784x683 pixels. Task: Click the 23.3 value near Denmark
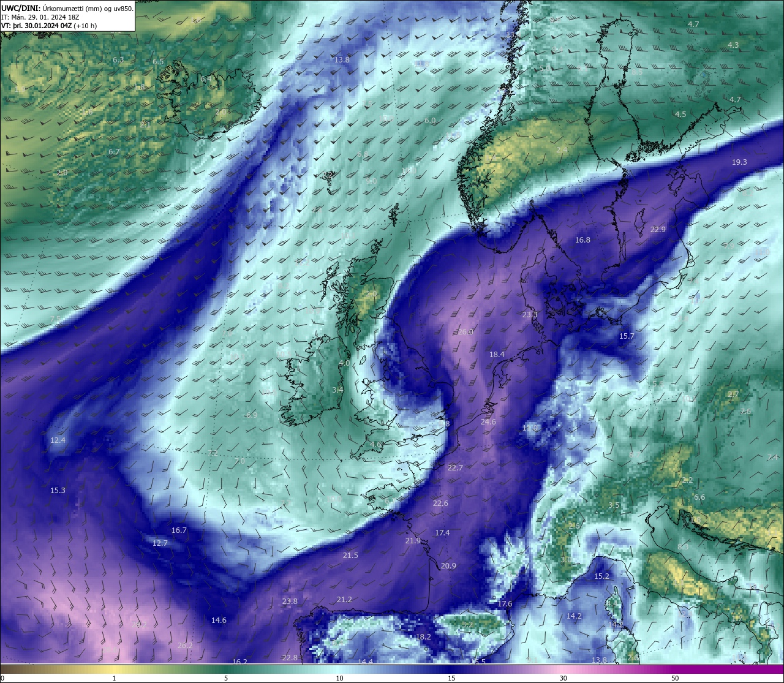coord(530,315)
